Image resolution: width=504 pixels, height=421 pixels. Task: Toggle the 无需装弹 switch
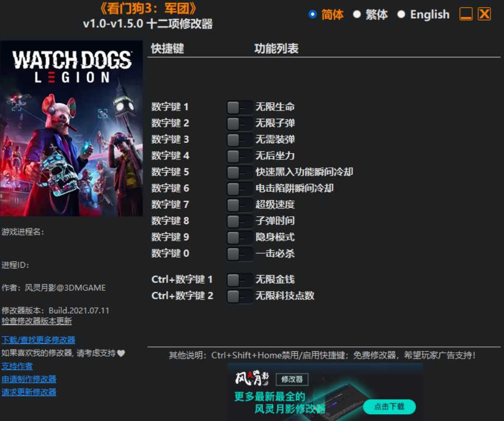(x=239, y=140)
